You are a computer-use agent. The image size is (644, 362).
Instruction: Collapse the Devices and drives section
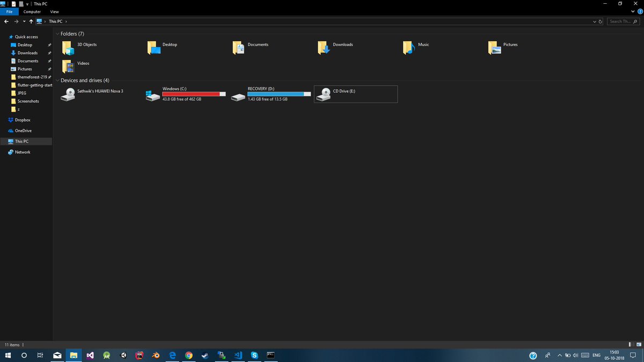pos(57,80)
